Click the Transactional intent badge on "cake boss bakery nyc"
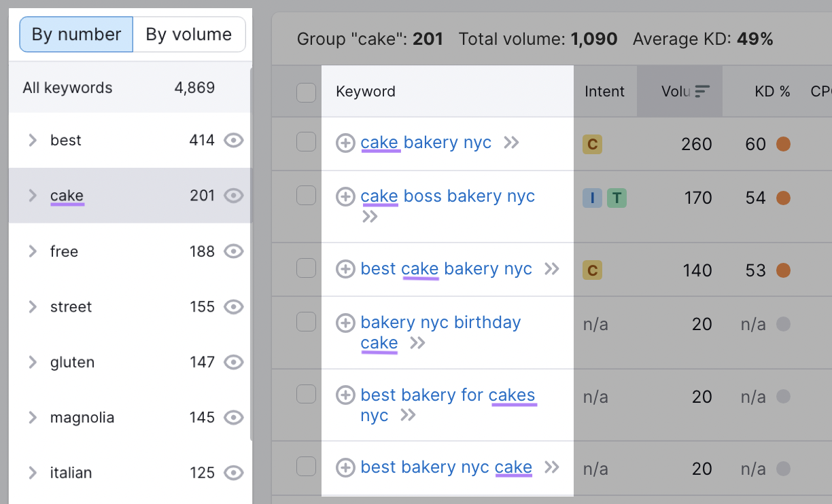The height and width of the screenshot is (504, 832). 616,198
